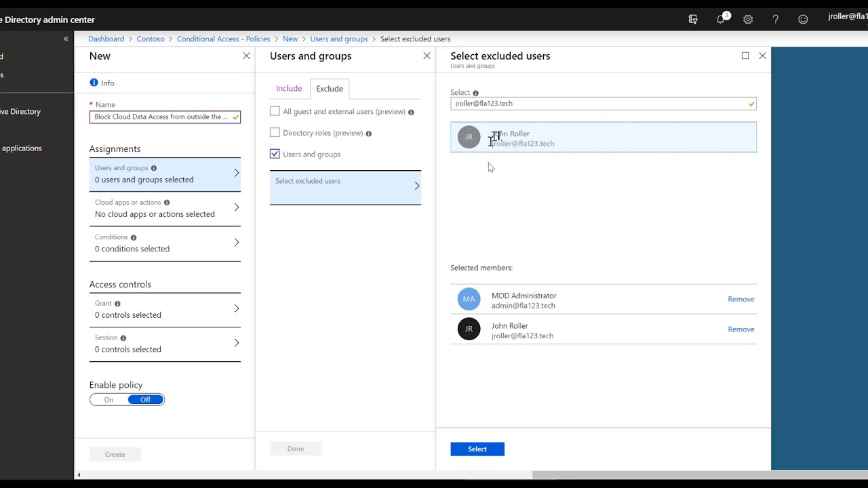868x488 pixels.
Task: Expand Grant access controls row
Action: point(165,309)
